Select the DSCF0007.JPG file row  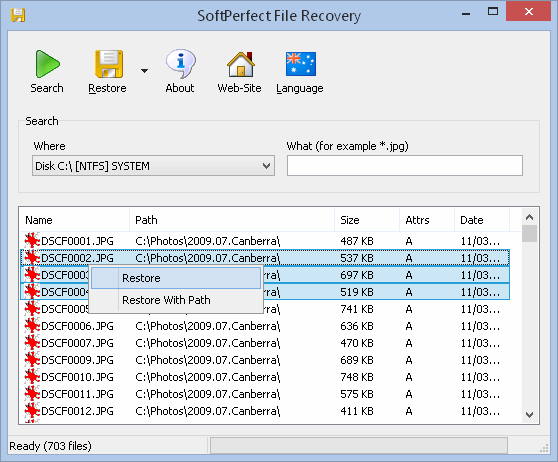point(265,343)
